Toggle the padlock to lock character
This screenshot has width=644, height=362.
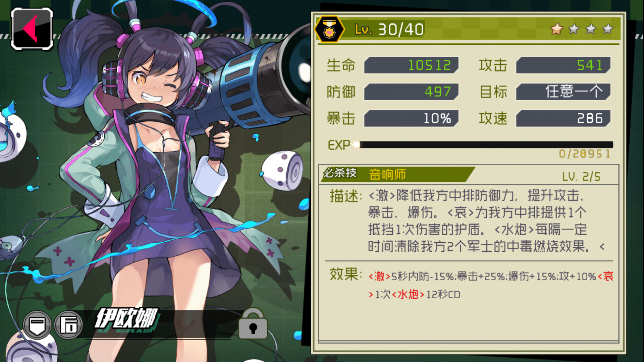[x=253, y=324]
